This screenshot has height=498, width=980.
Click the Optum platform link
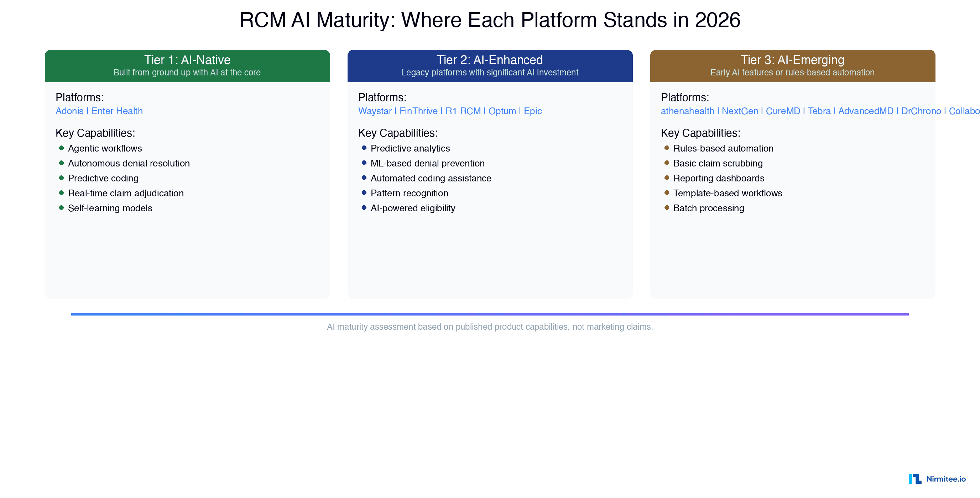click(502, 111)
